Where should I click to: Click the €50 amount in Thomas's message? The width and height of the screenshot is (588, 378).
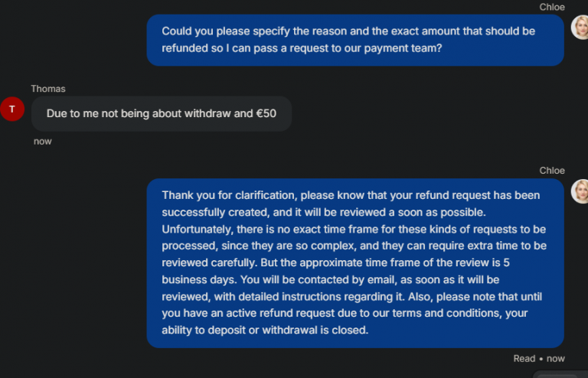coord(267,113)
